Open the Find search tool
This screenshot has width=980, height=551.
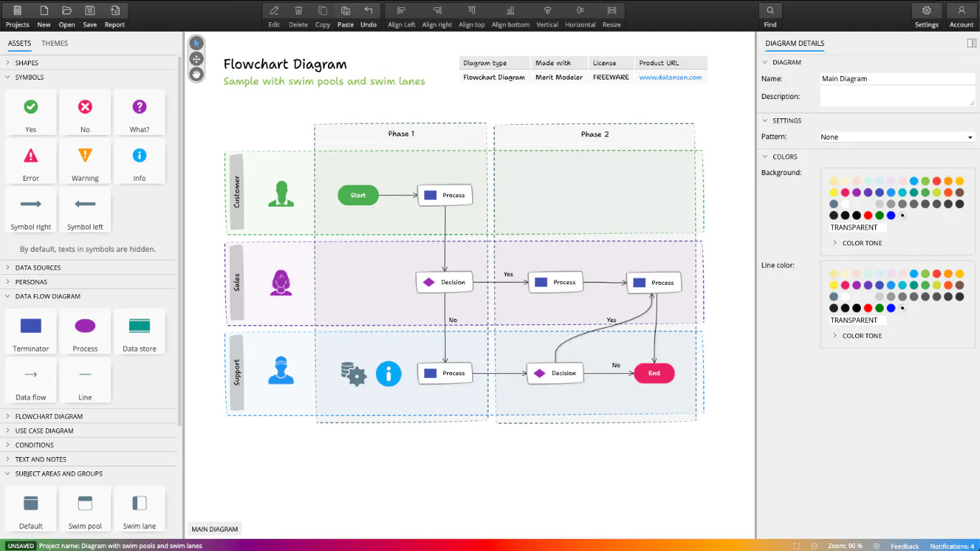tap(770, 16)
